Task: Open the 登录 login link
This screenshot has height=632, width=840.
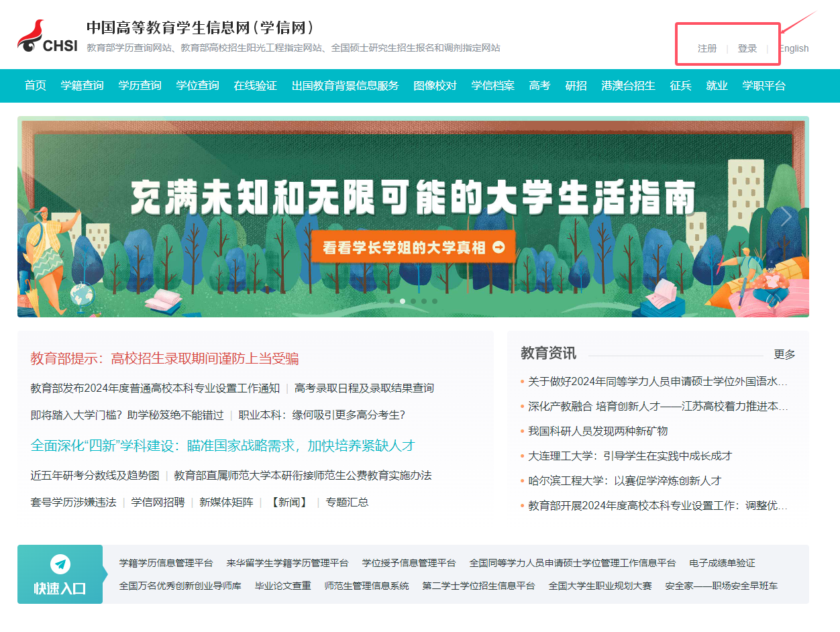Action: click(x=747, y=48)
